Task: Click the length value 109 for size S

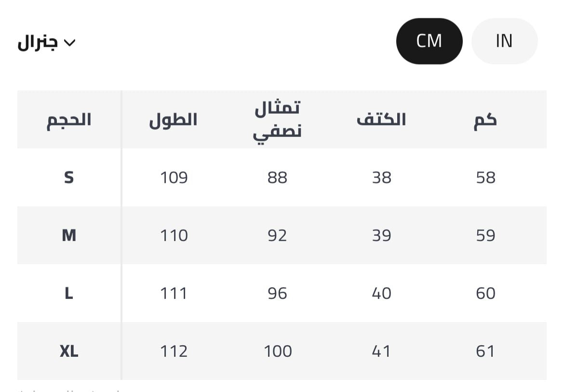Action: (x=174, y=177)
